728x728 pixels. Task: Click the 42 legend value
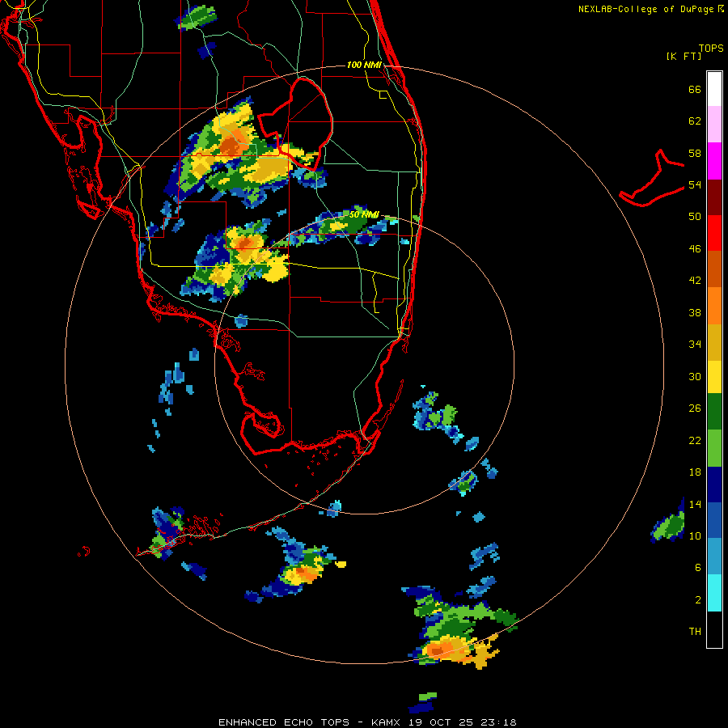pos(695,281)
